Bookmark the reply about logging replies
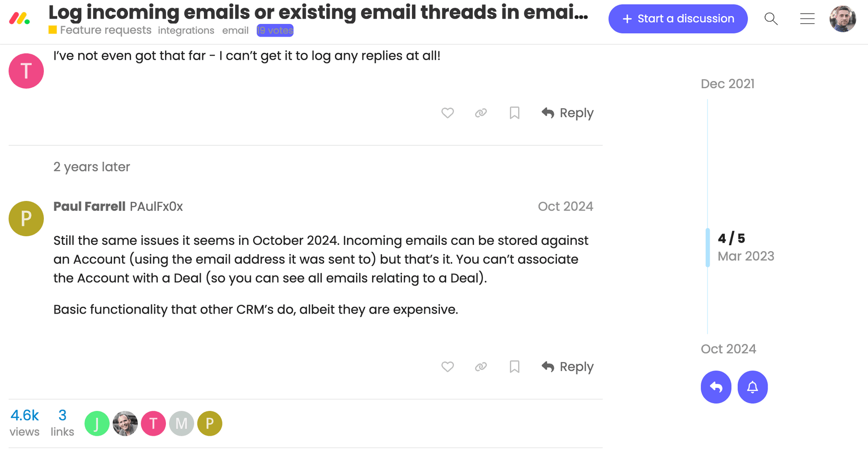Image resolution: width=868 pixels, height=467 pixels. (514, 113)
